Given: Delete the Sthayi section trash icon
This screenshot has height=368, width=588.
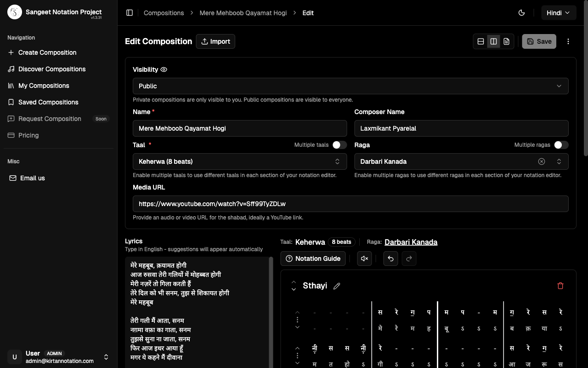Looking at the screenshot, I should pyautogui.click(x=560, y=286).
